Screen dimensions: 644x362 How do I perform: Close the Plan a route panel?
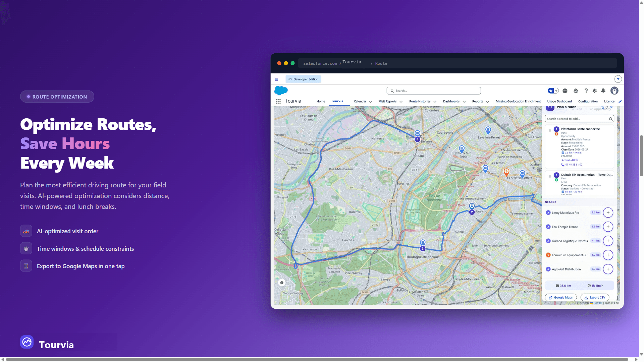click(611, 107)
